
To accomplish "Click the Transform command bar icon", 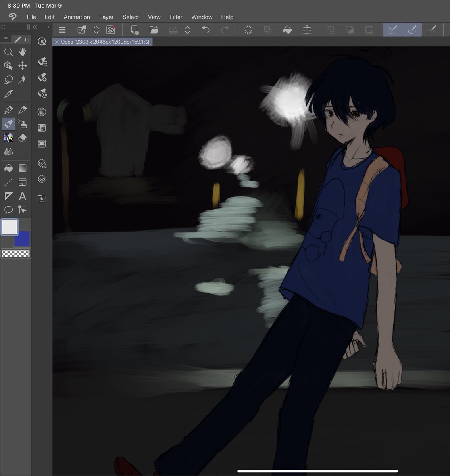I will click(x=307, y=30).
